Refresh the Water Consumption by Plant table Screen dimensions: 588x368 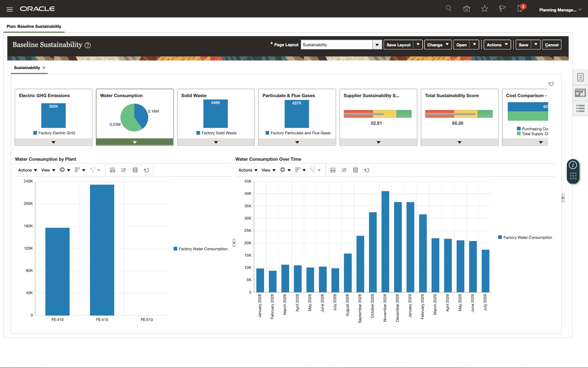(x=146, y=170)
